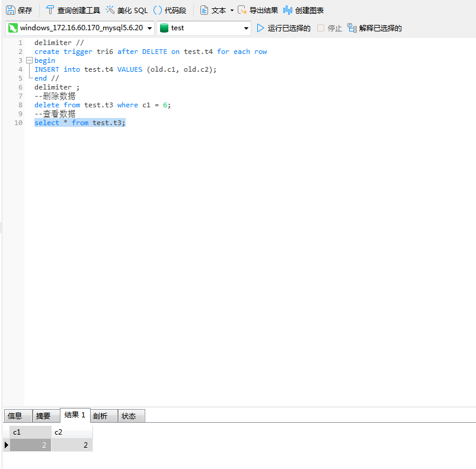476x469 pixels.
Task: Click the c2 column header
Action: 71,432
